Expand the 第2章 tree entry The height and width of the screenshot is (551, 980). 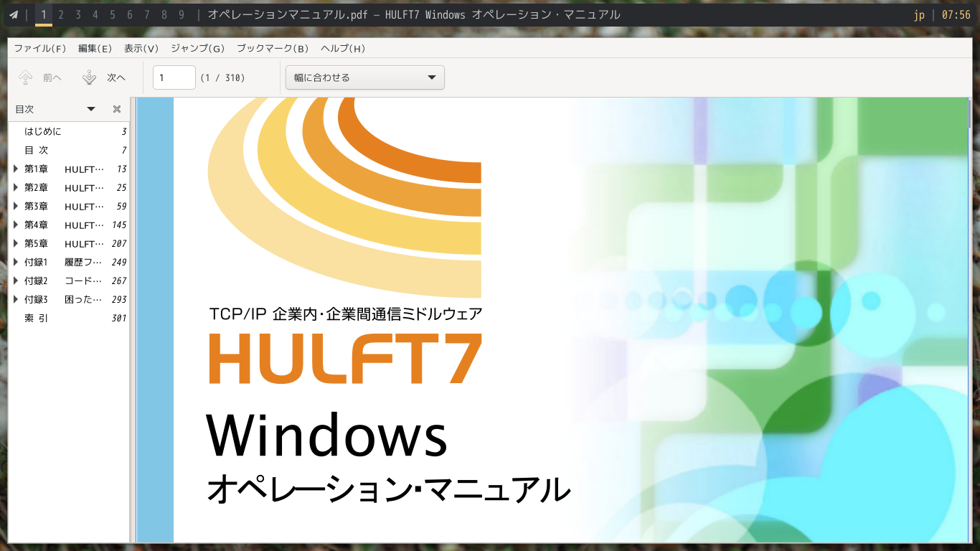(17, 187)
